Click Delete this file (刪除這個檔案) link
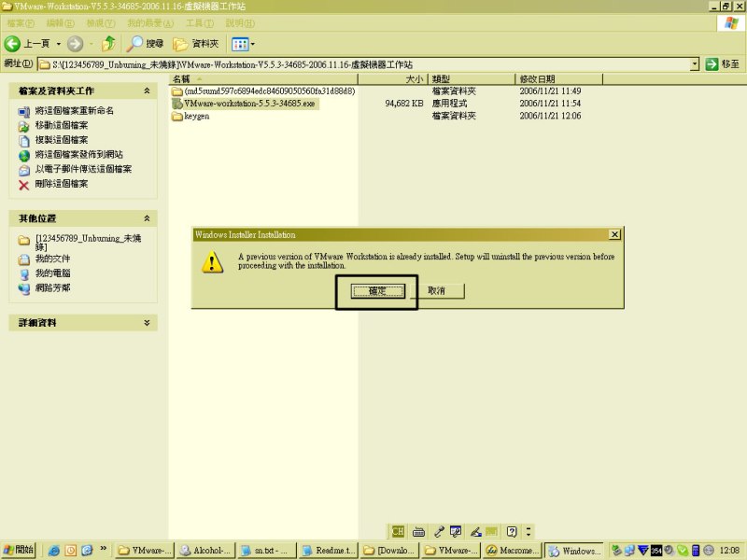The image size is (747, 560). 62,184
